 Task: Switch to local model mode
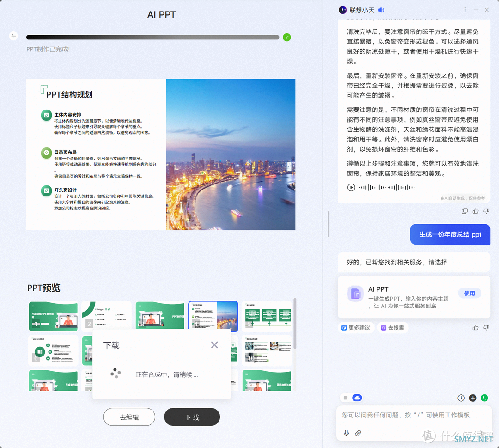346,398
